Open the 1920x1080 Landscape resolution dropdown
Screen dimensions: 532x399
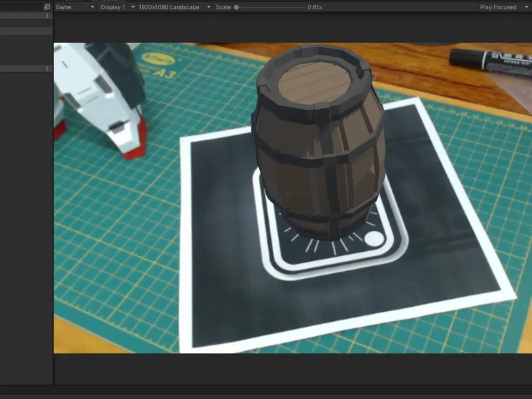point(175,7)
